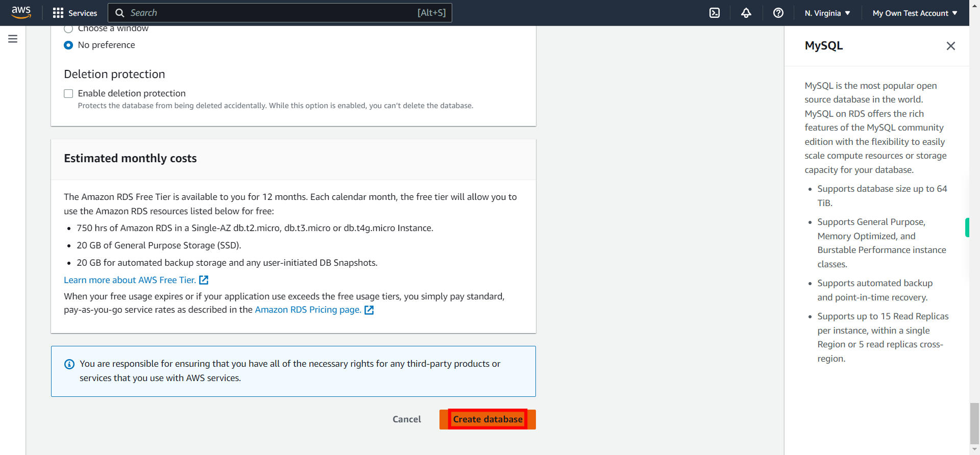Click external link icon beside AWS Free Tier
980x455 pixels.
(x=204, y=280)
